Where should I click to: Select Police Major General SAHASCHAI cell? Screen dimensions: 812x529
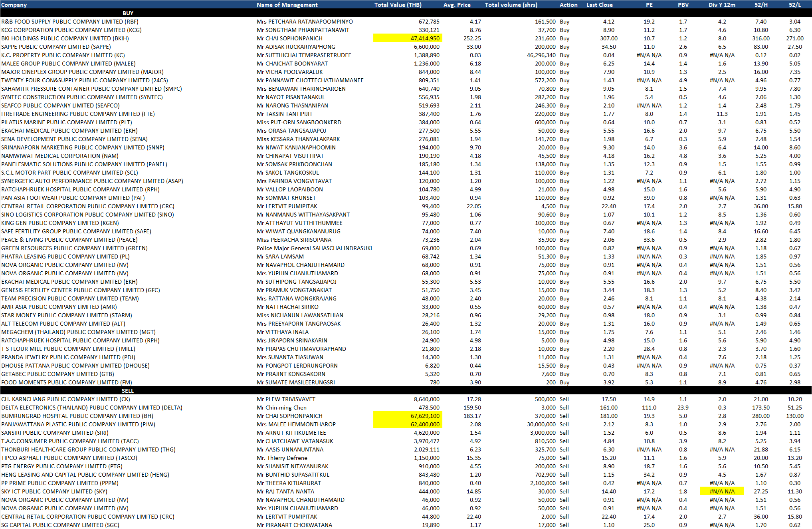point(315,248)
